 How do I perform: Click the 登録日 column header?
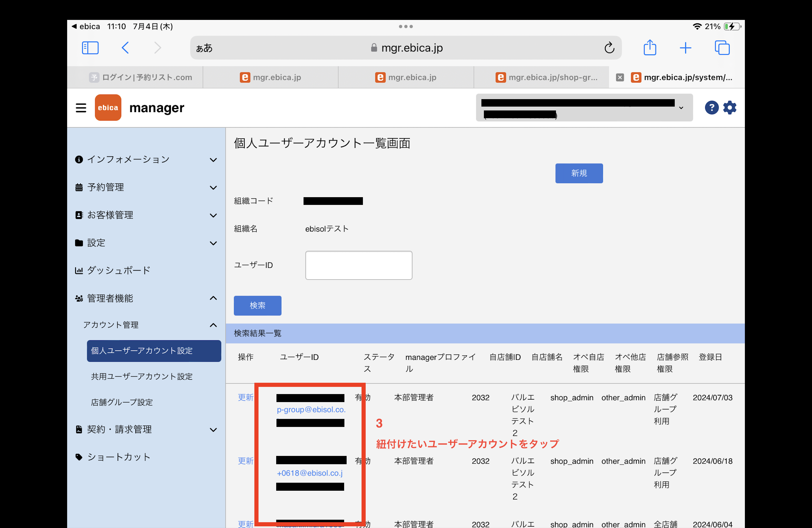click(x=710, y=357)
